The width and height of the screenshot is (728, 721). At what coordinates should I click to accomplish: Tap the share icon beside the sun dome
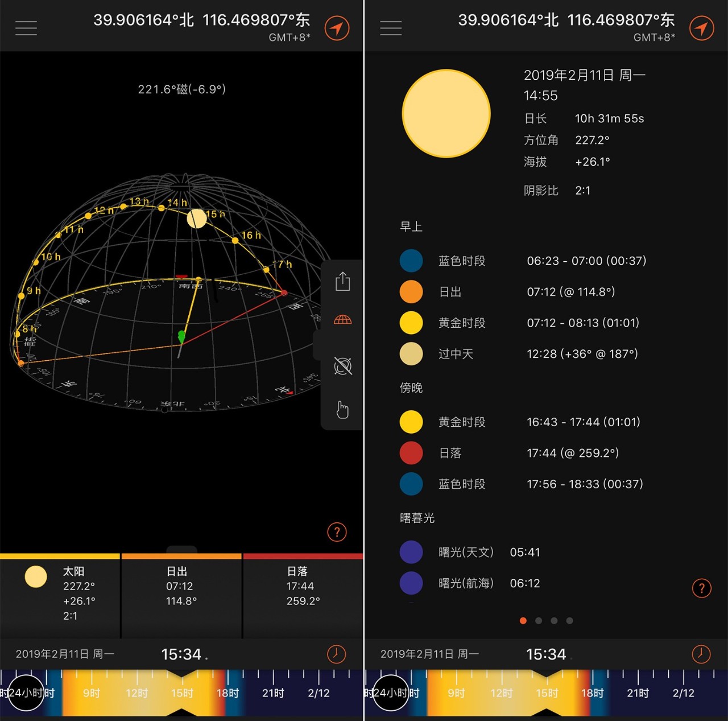coord(342,281)
